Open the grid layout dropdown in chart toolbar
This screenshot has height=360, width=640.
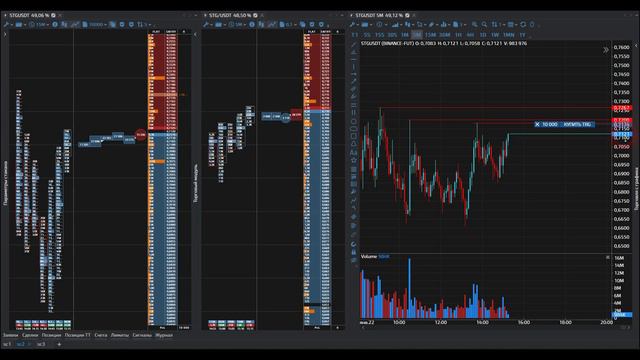(x=511, y=24)
